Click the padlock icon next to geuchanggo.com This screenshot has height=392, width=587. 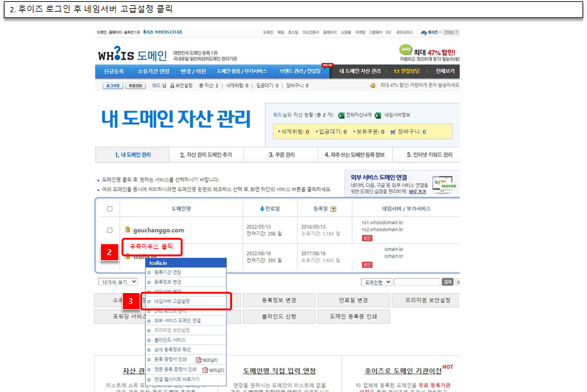click(x=127, y=229)
